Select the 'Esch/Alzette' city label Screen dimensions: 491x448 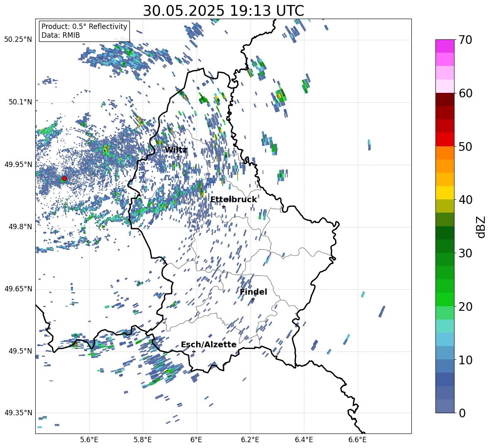[209, 345]
